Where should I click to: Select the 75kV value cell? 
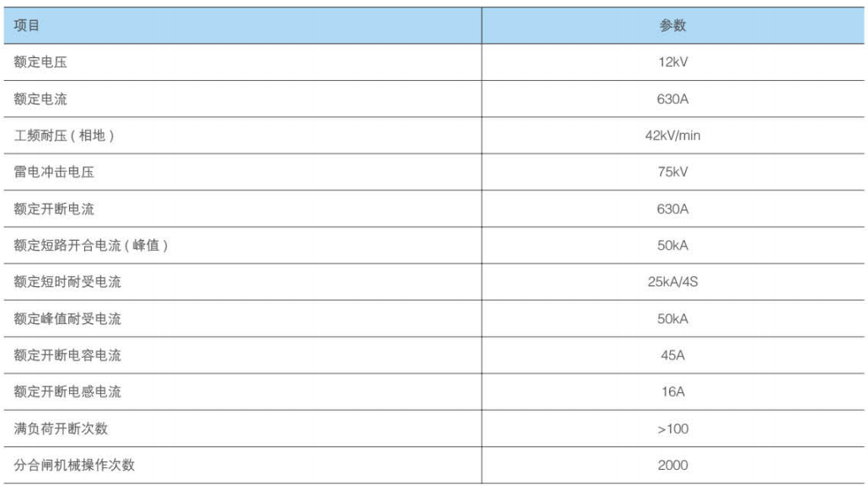point(672,172)
